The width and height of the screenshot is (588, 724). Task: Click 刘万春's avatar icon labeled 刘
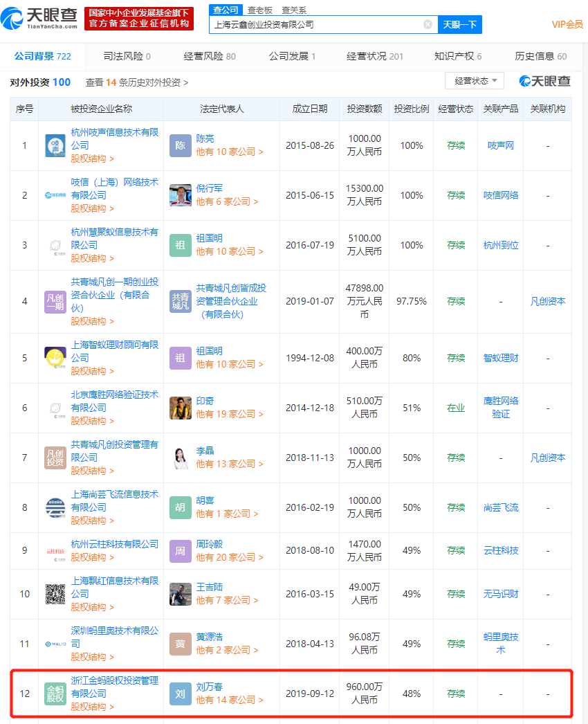pyautogui.click(x=181, y=694)
